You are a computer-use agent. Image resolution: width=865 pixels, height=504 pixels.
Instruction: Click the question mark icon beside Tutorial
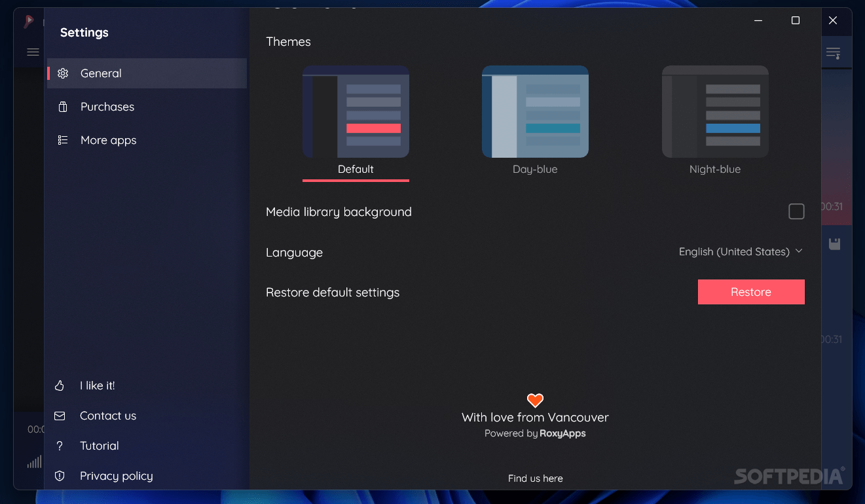(59, 446)
